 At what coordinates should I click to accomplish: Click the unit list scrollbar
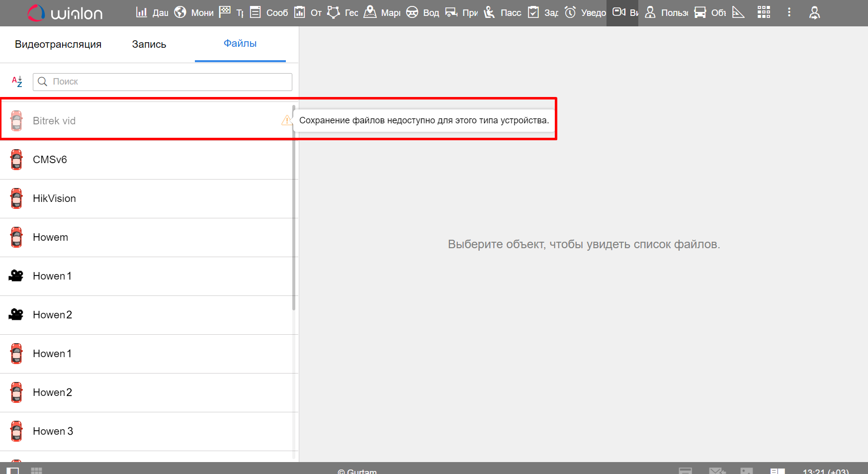[294, 209]
